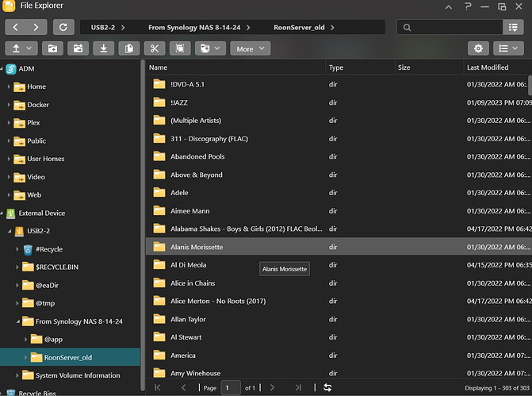The width and height of the screenshot is (532, 396).
Task: Open the external/remote mount dropdown button
Action: [x=210, y=48]
